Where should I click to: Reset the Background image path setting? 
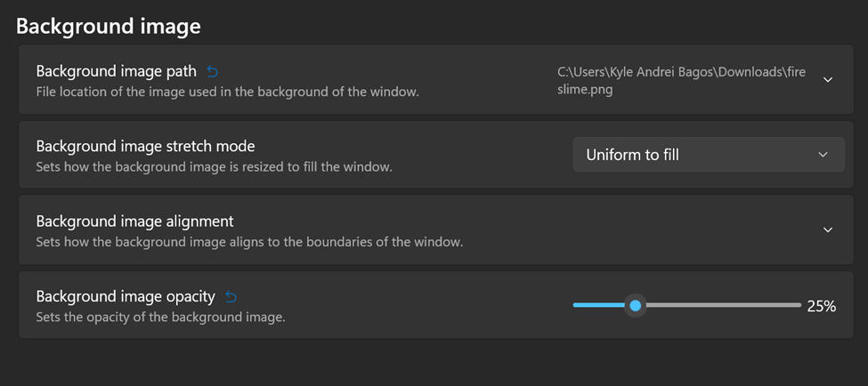213,71
